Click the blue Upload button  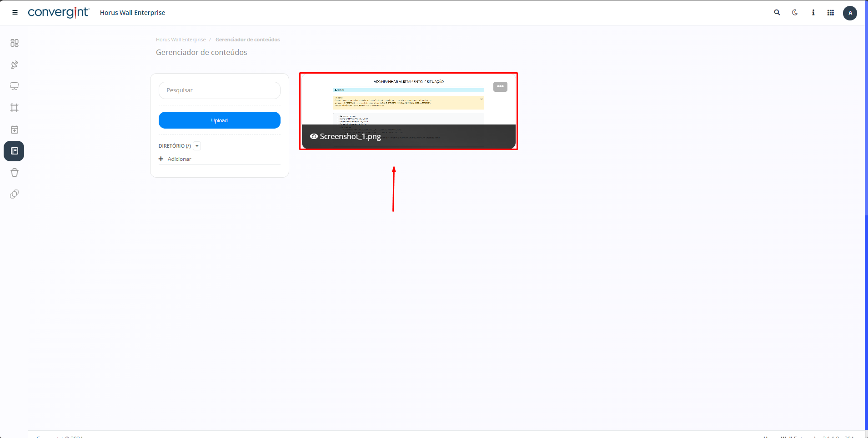click(x=219, y=120)
